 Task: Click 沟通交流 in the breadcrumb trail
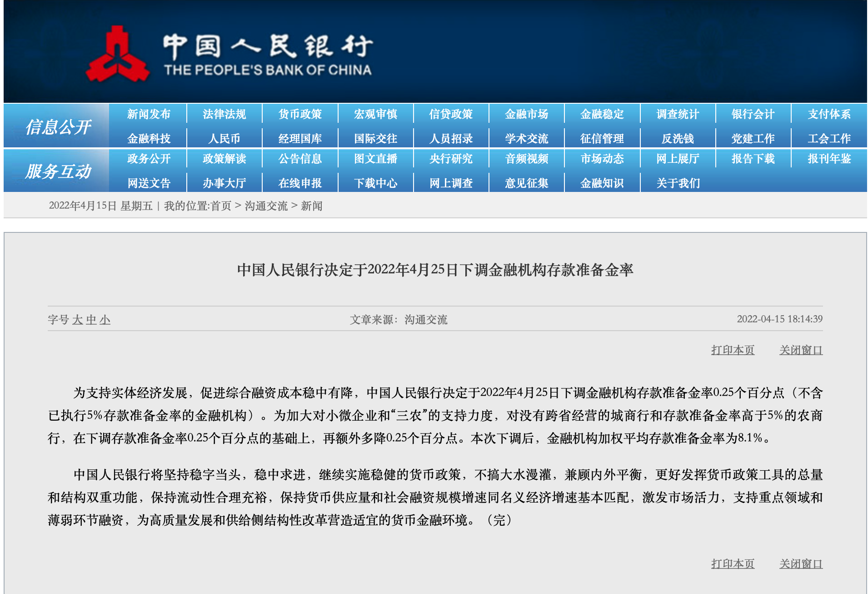[x=266, y=206]
